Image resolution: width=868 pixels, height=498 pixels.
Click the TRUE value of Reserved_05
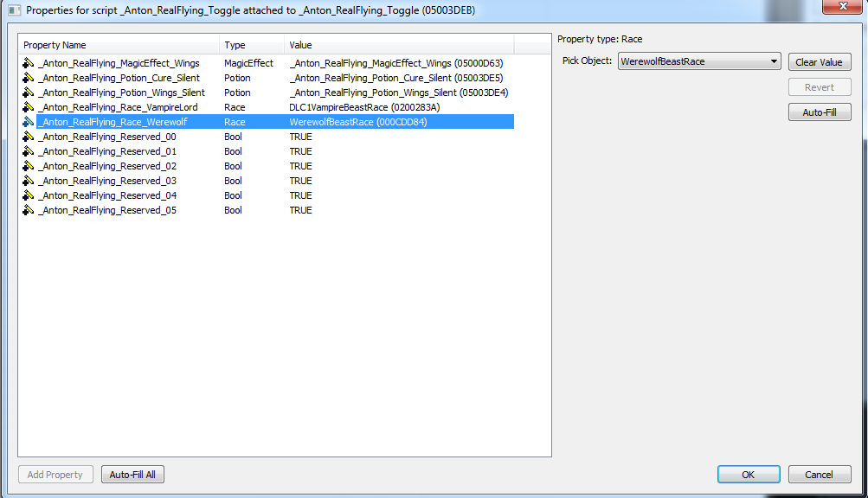coord(300,210)
